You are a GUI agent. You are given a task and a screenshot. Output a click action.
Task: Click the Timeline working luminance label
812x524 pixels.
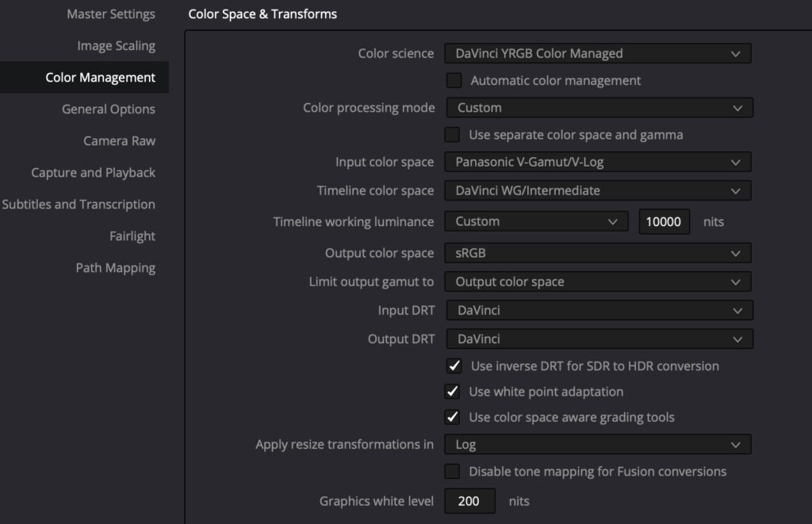pos(353,222)
